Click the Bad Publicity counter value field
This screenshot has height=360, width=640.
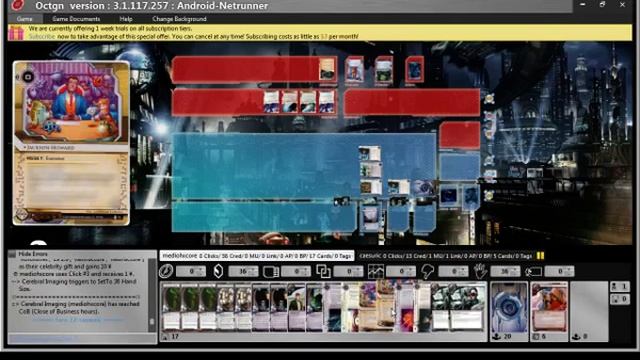pyautogui.click(x=453, y=271)
